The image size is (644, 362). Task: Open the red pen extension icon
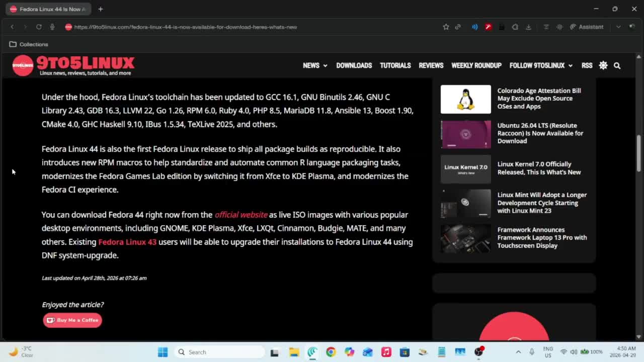tap(488, 27)
